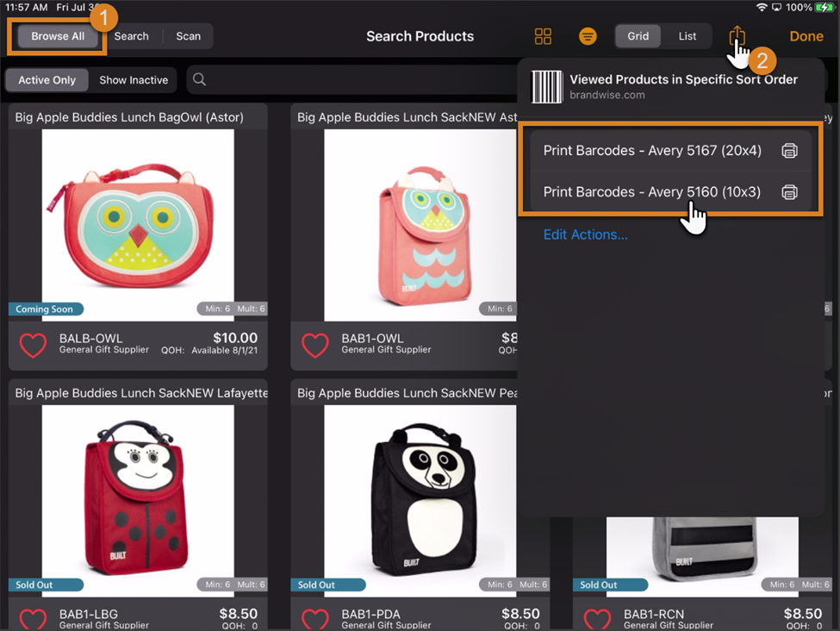Image resolution: width=840 pixels, height=631 pixels.
Task: Click the Sold Out badge on BAB1-RCN
Action: click(x=611, y=585)
